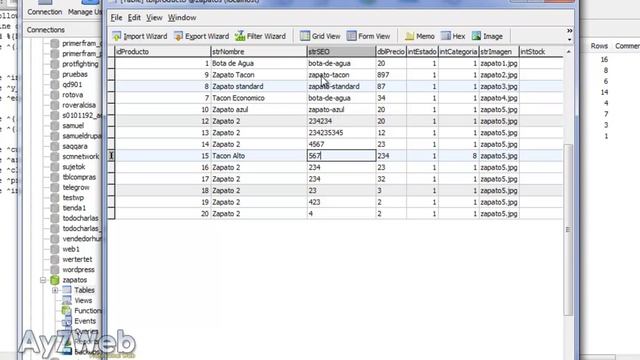Image resolution: width=640 pixels, height=360 pixels.
Task: Click the vertical scrollbar of the table grid
Action: [x=568, y=229]
